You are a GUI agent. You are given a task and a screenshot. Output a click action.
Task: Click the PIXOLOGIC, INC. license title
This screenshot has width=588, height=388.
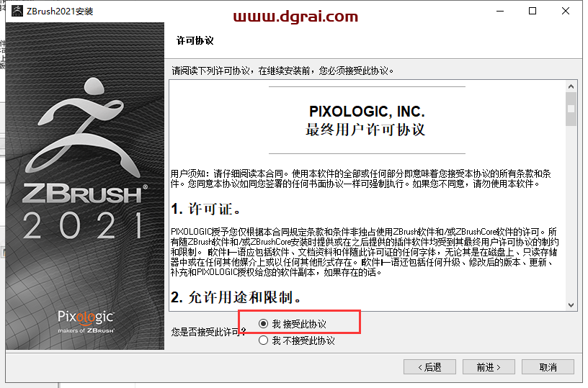367,112
